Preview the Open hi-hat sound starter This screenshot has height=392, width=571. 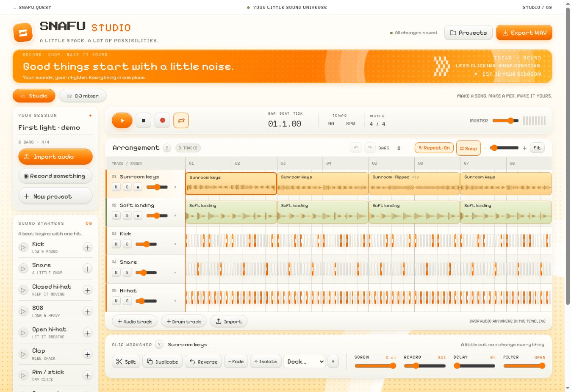[x=23, y=333]
